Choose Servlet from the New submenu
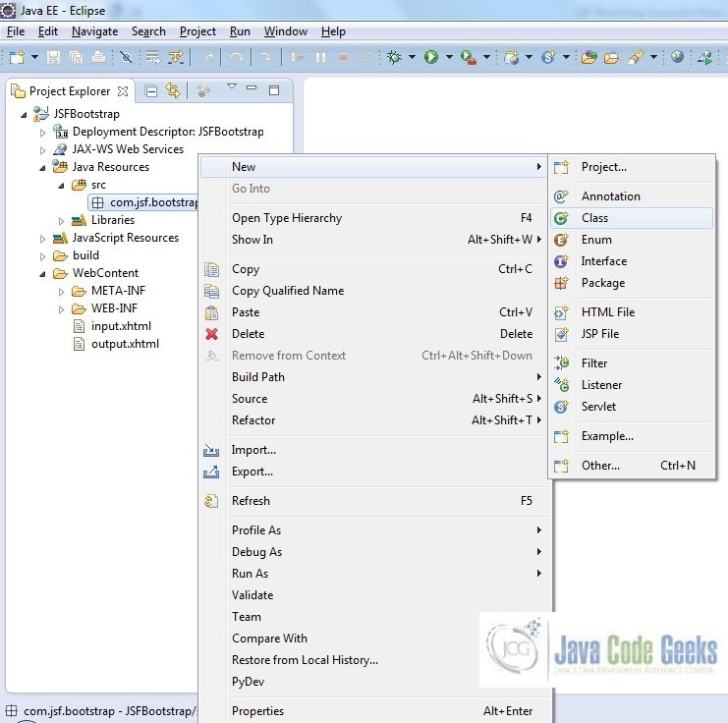The image size is (728, 723). click(x=632, y=407)
